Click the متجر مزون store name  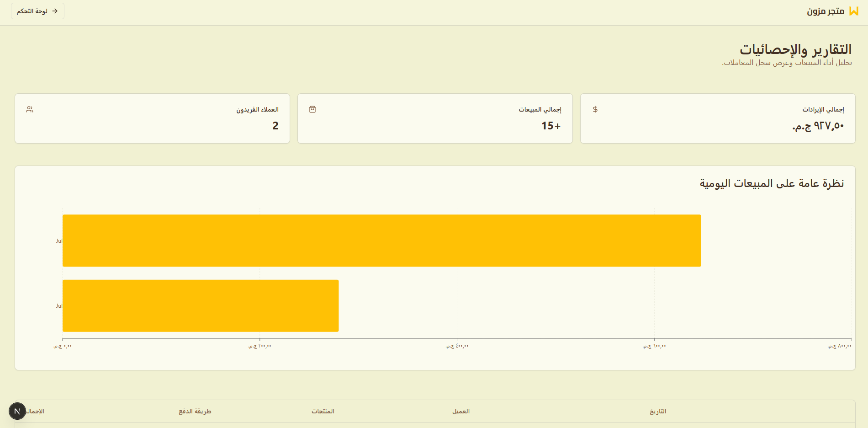click(825, 11)
